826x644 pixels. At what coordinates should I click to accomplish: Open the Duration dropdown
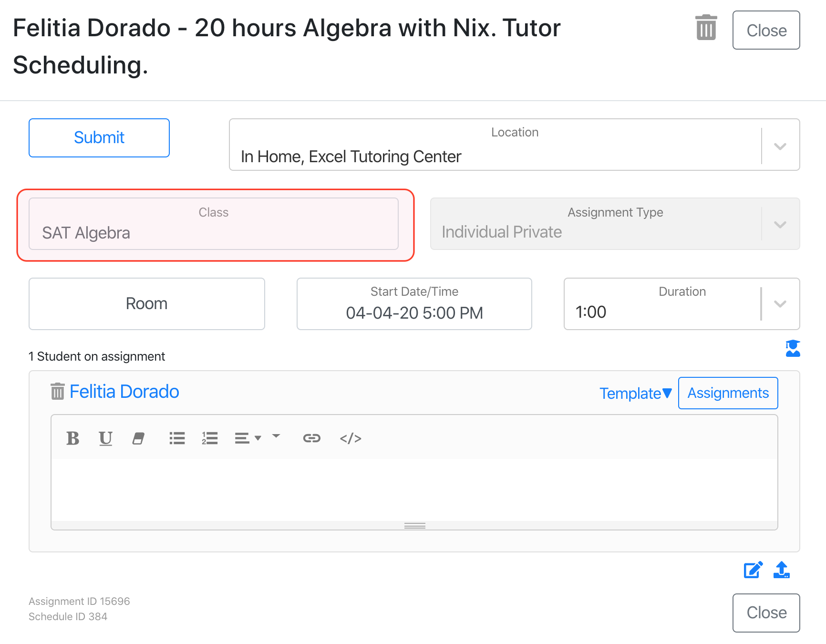[x=780, y=304]
